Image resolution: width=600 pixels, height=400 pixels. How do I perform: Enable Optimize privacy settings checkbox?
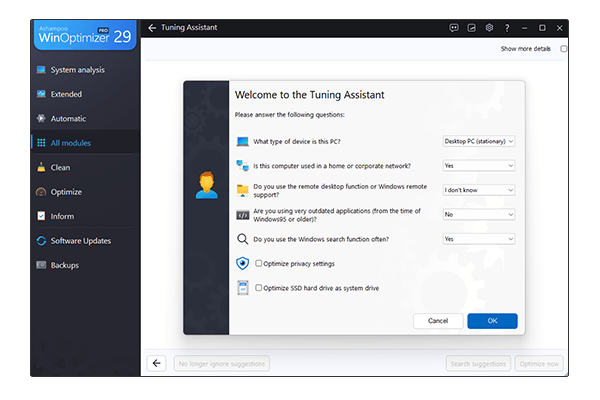[x=259, y=263]
